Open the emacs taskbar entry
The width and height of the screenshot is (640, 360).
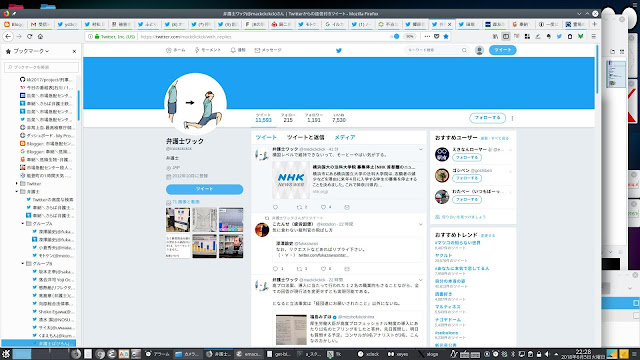[x=249, y=354]
